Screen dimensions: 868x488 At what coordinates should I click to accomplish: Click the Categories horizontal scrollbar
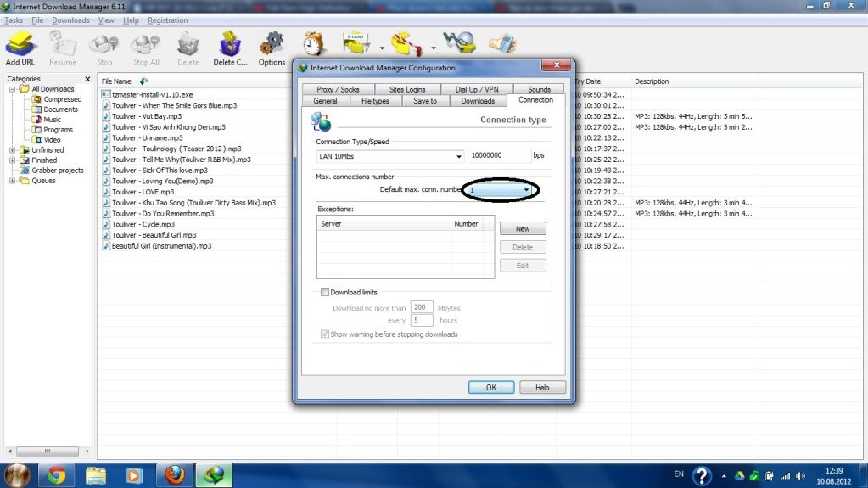click(x=48, y=451)
